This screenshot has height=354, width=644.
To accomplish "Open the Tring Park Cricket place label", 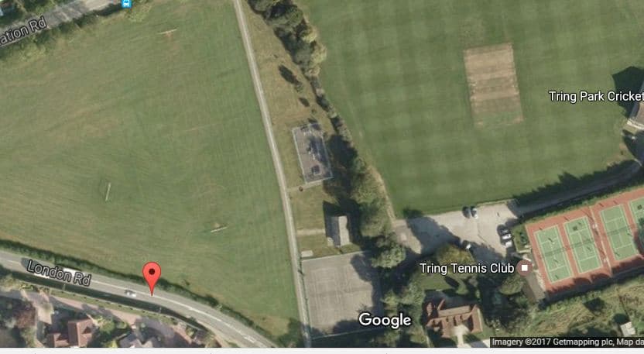I will tap(596, 96).
